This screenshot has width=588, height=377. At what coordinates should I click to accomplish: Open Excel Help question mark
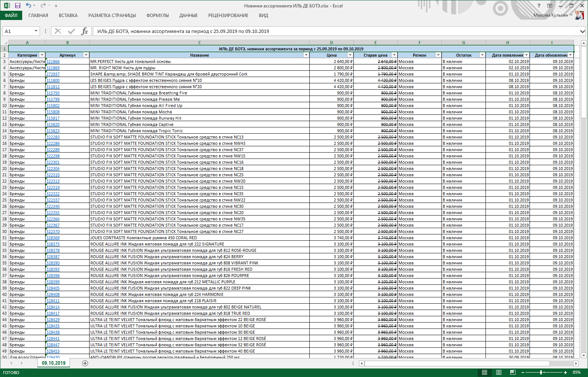coord(539,6)
